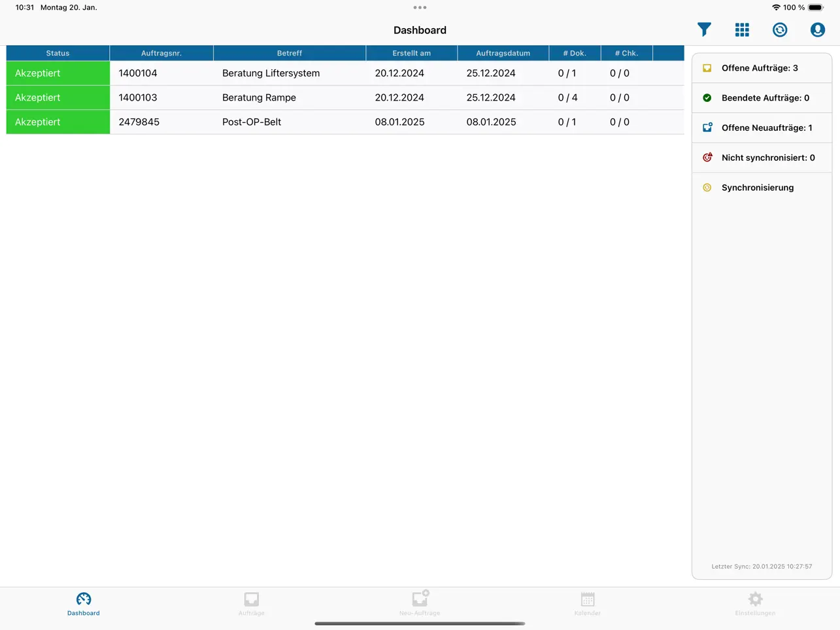
Task: Sort by Auftragsnr. column header
Action: pos(161,53)
